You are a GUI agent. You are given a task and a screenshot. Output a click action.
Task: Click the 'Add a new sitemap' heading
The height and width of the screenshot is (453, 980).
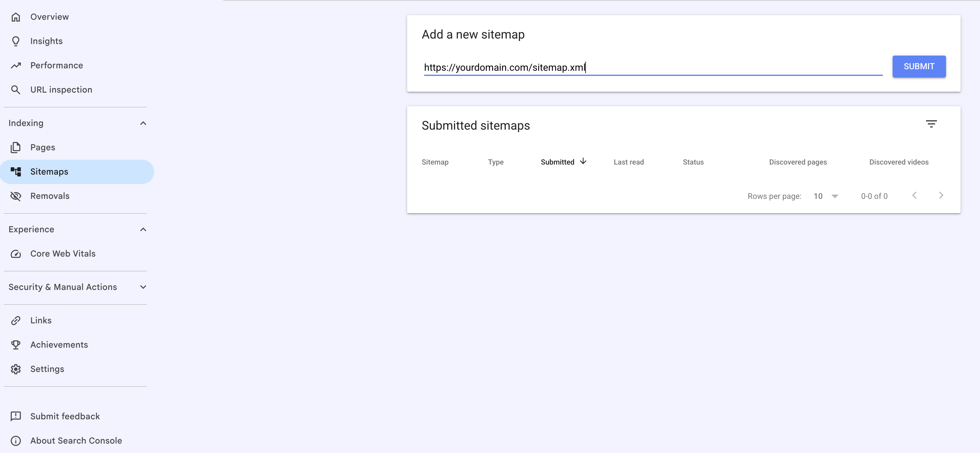pyautogui.click(x=473, y=35)
